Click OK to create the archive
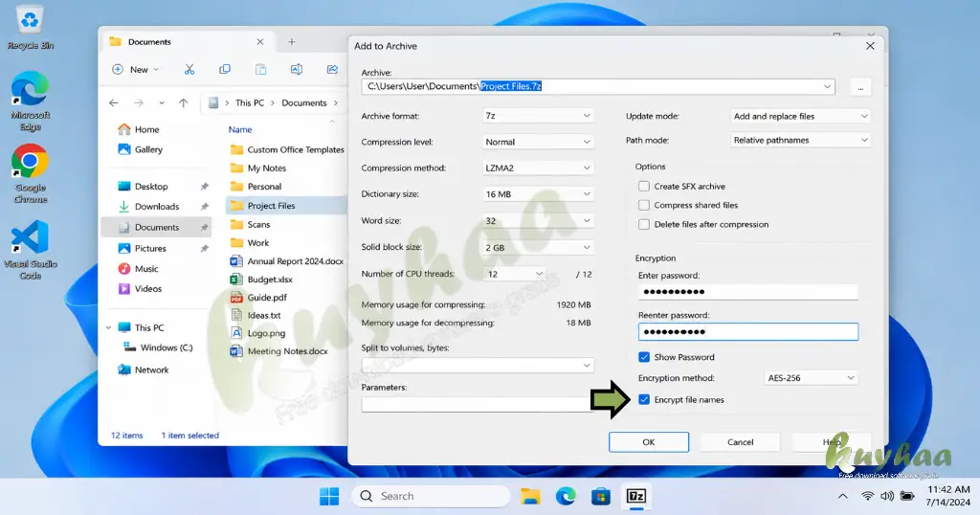This screenshot has height=515, width=980. tap(649, 442)
